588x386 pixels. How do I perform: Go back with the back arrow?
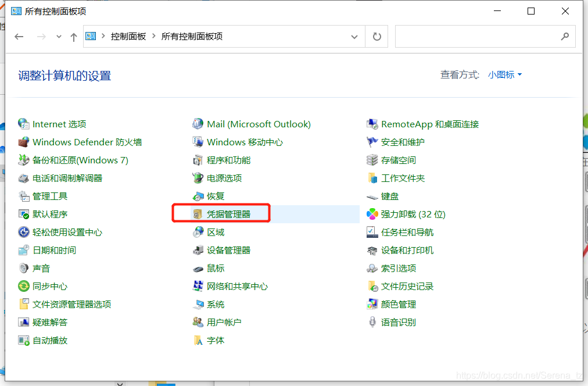coord(19,37)
